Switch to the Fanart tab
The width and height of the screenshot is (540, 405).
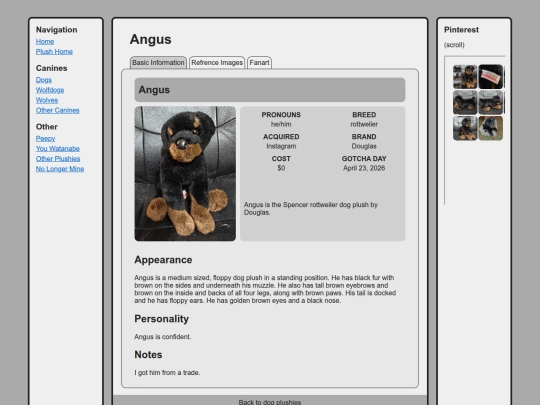(259, 63)
